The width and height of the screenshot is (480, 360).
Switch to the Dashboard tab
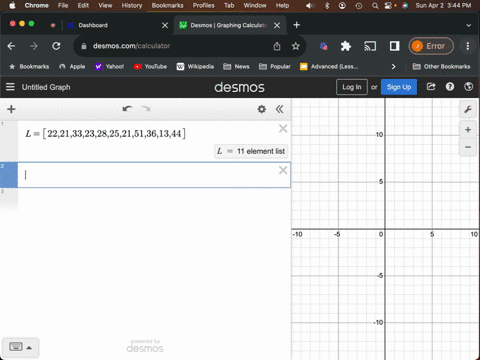93,25
